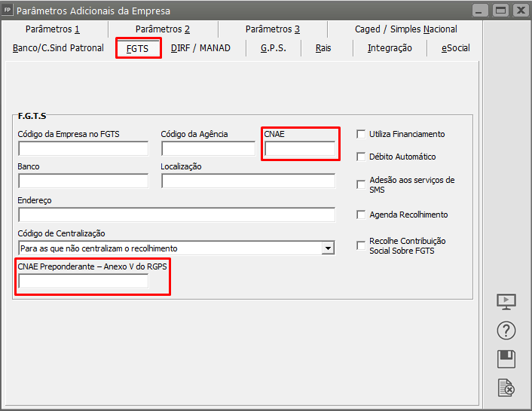The image size is (532, 411).
Task: Select the Integração tab
Action: point(390,48)
